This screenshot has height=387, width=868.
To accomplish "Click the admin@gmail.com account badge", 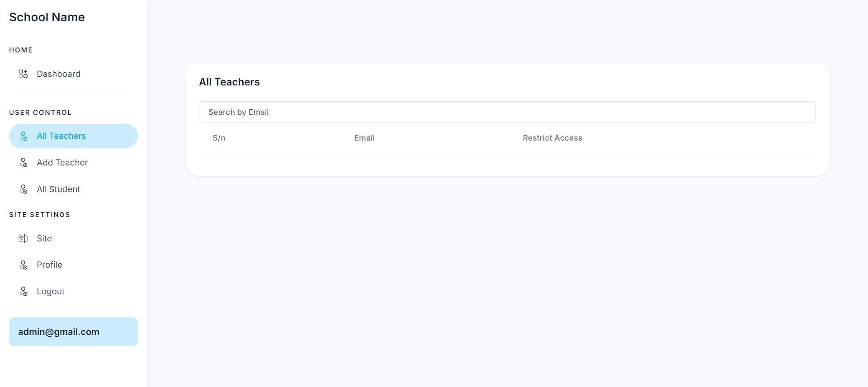I will (x=73, y=332).
